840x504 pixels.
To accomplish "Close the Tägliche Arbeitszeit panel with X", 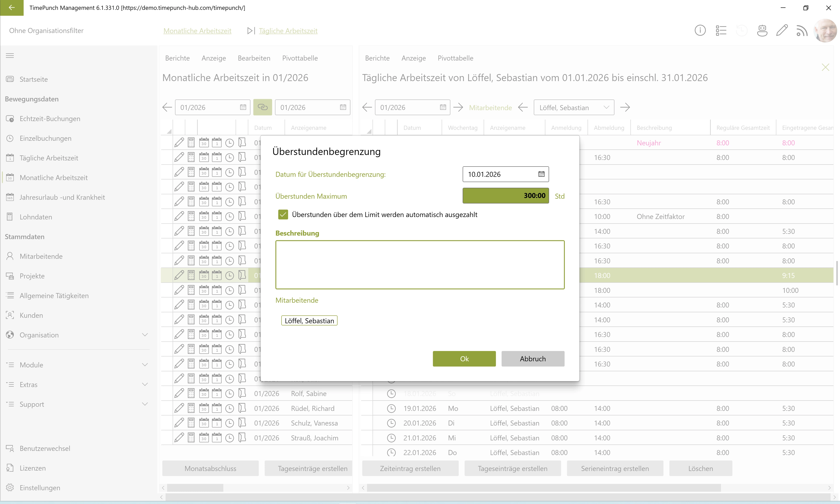I will [x=825, y=67].
